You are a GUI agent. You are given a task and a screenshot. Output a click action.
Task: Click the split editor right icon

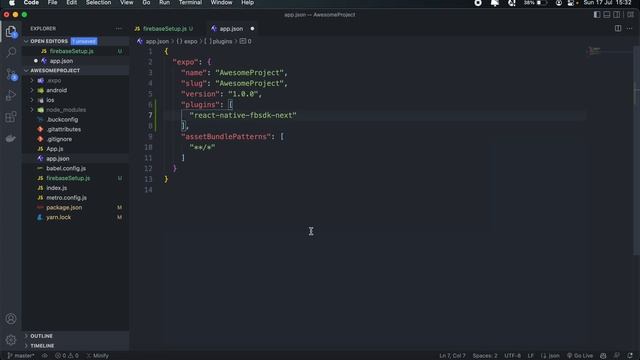coord(618,29)
